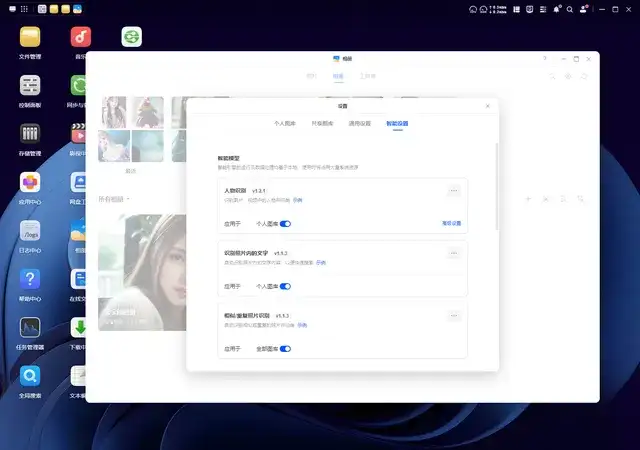Open the widgets grid icon in top bar
The height and width of the screenshot is (450, 640).
pyautogui.click(x=516, y=9)
